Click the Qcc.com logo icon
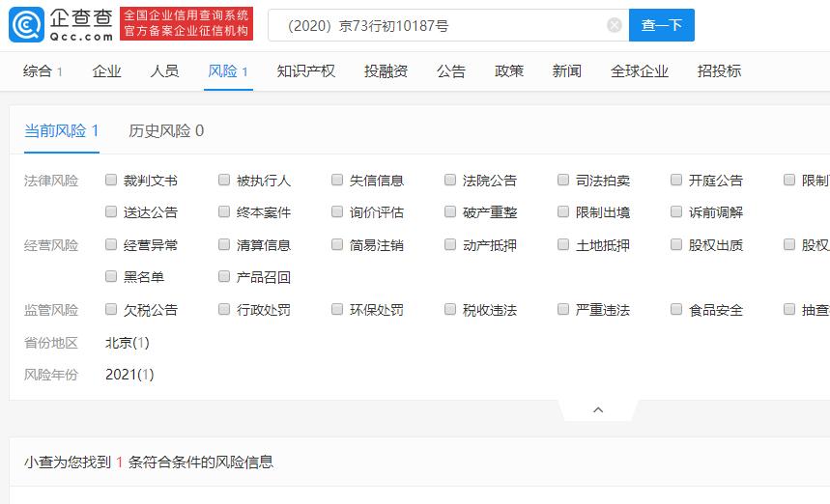The height and width of the screenshot is (504, 830). [26, 24]
